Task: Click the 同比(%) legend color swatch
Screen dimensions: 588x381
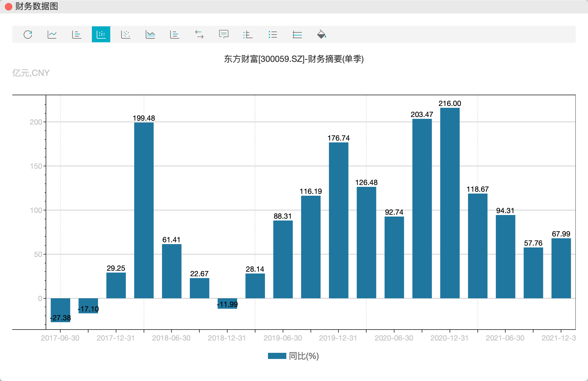Action: (x=277, y=356)
